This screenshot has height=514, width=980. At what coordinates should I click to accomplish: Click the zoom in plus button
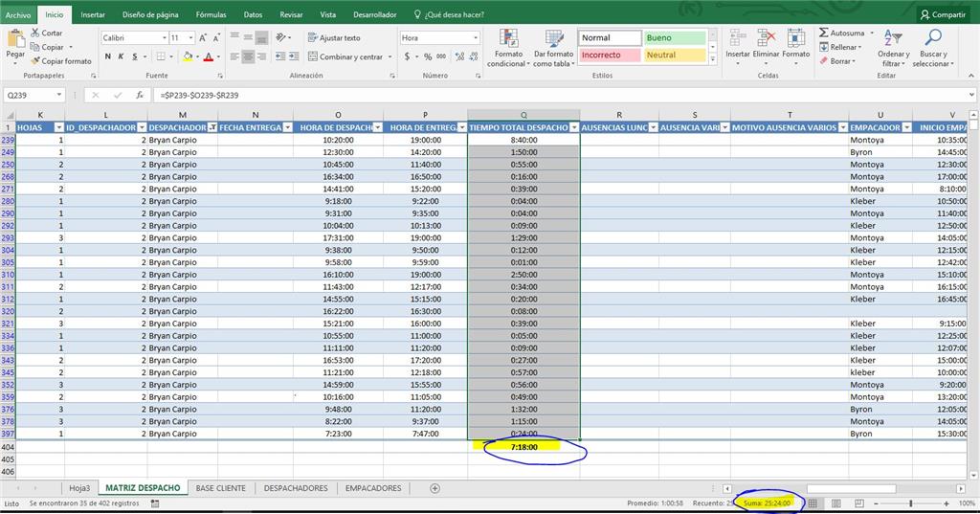click(x=947, y=503)
